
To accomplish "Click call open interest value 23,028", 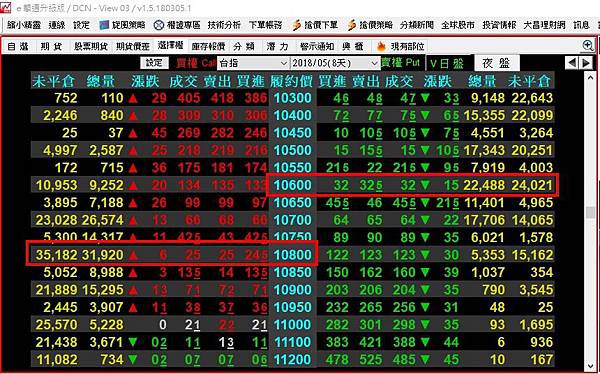I will [x=57, y=220].
